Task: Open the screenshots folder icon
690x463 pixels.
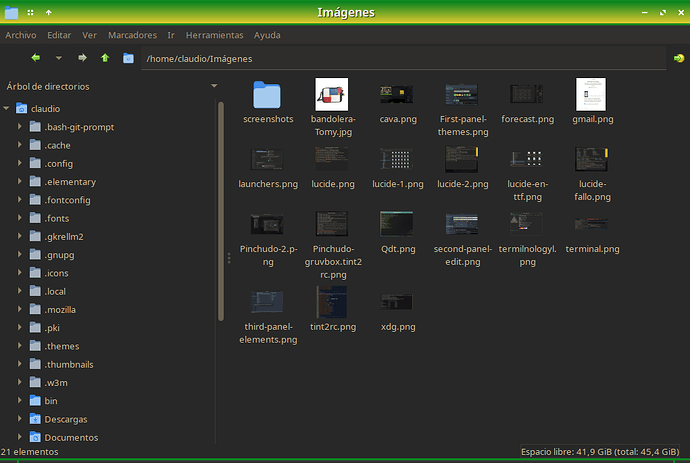Action: tap(267, 96)
